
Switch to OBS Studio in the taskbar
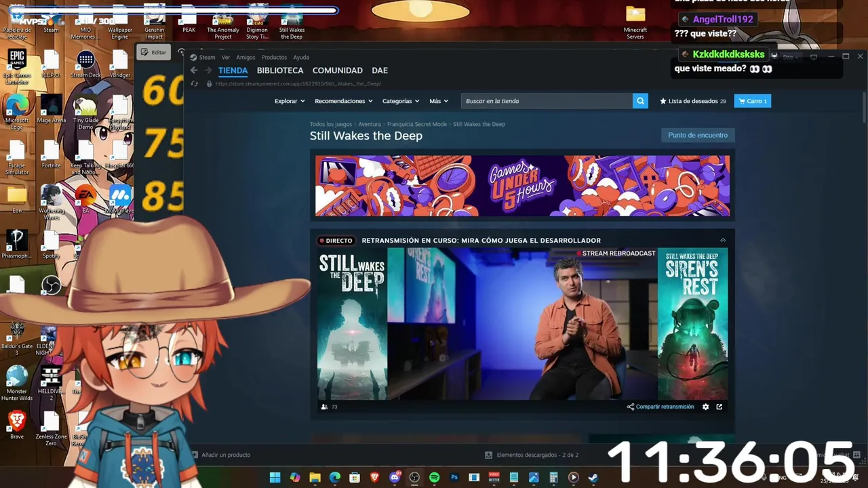pos(414,477)
